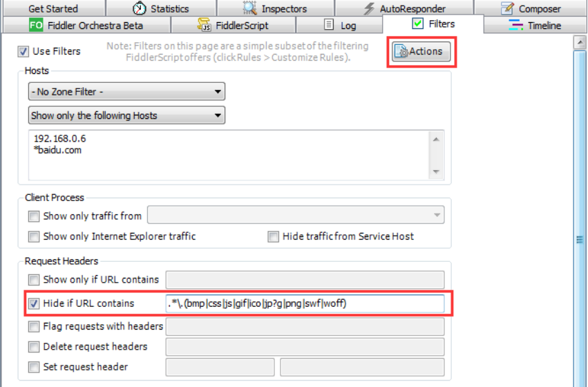
Task: Click the FiddlerScript JS scroll icon
Action: [204, 25]
